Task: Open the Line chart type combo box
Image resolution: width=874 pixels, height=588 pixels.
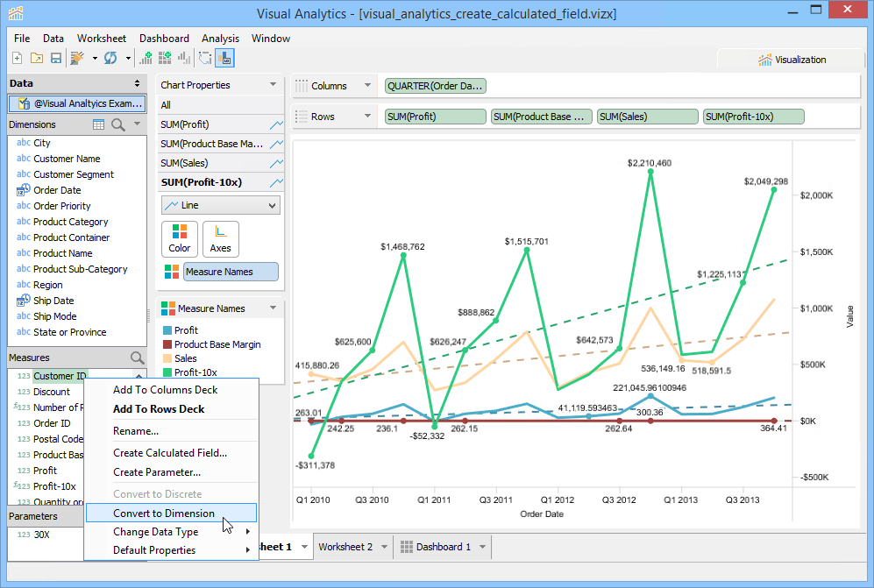Action: 221,205
